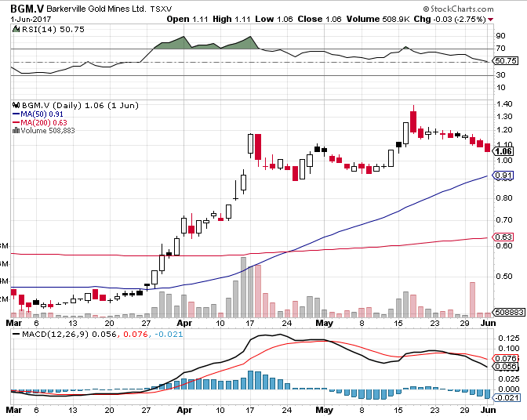The image size is (527, 420).
Task: Click the 1.06 last price tag on right axis
Action: click(x=503, y=152)
